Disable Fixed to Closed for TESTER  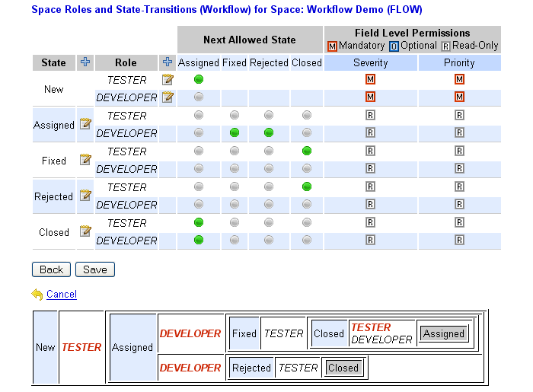click(x=307, y=151)
